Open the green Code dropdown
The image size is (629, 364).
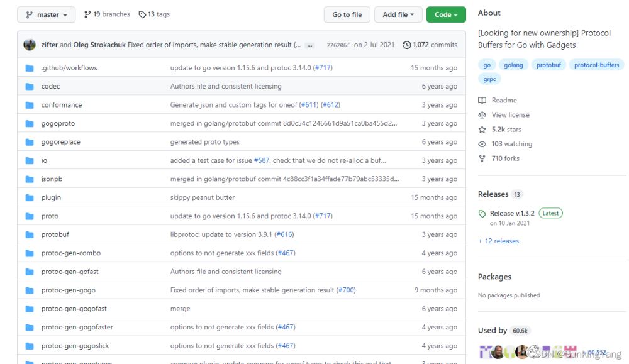pos(445,14)
